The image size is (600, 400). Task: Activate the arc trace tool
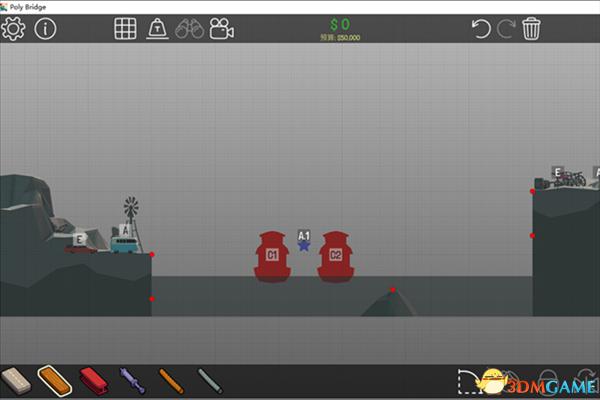tap(469, 381)
